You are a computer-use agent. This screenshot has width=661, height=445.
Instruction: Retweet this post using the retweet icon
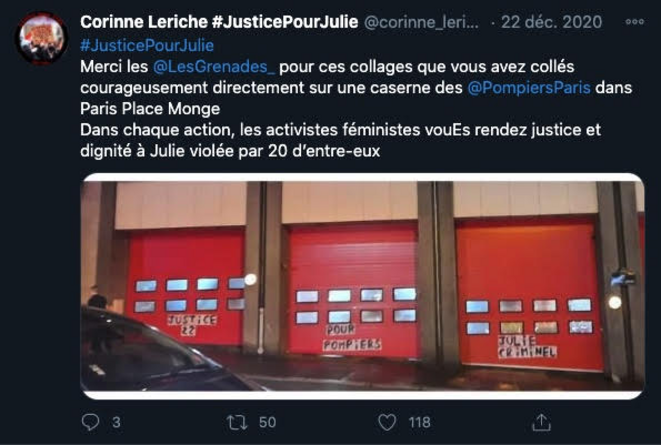point(237,422)
